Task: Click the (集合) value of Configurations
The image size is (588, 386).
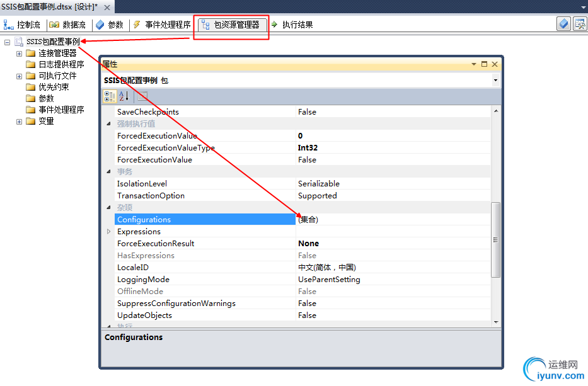Action: click(x=308, y=220)
